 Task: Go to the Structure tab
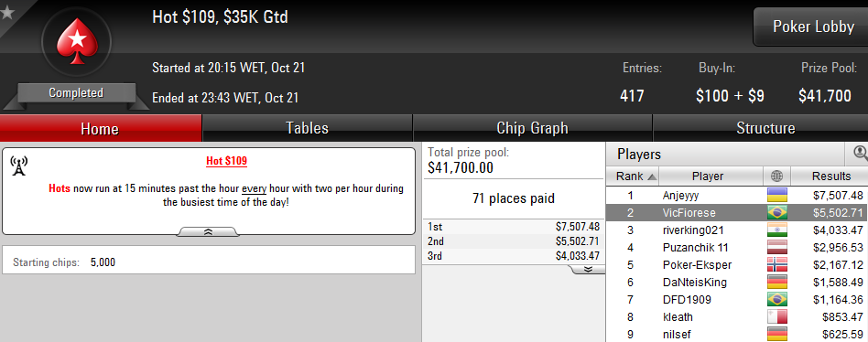[765, 128]
